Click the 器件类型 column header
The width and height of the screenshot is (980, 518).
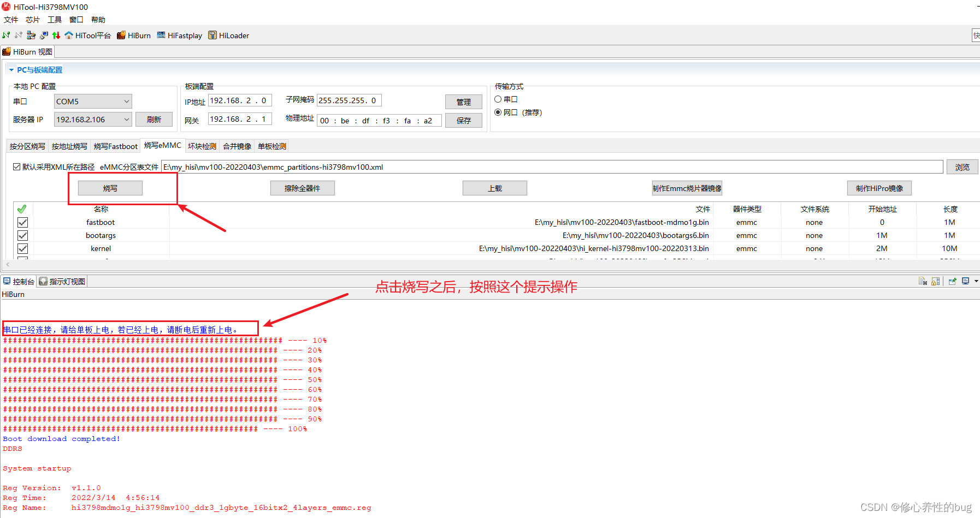click(747, 209)
